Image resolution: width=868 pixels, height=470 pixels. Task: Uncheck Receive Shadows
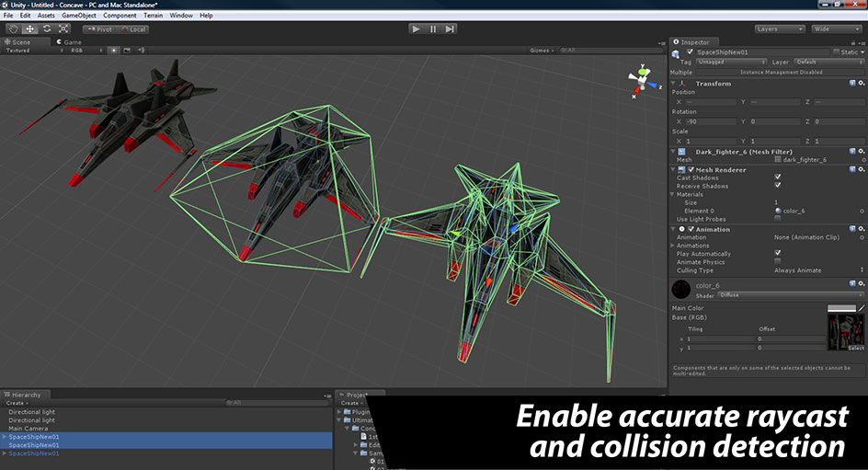click(777, 186)
